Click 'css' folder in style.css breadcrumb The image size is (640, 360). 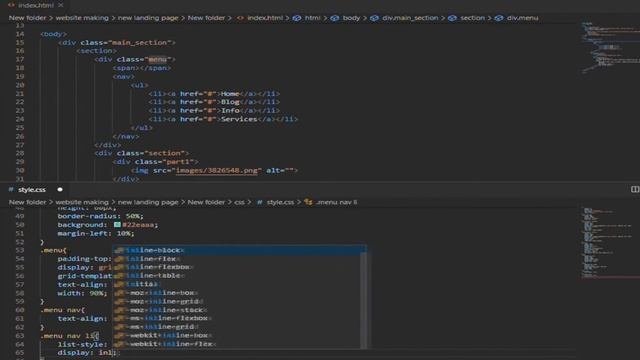[x=239, y=202]
